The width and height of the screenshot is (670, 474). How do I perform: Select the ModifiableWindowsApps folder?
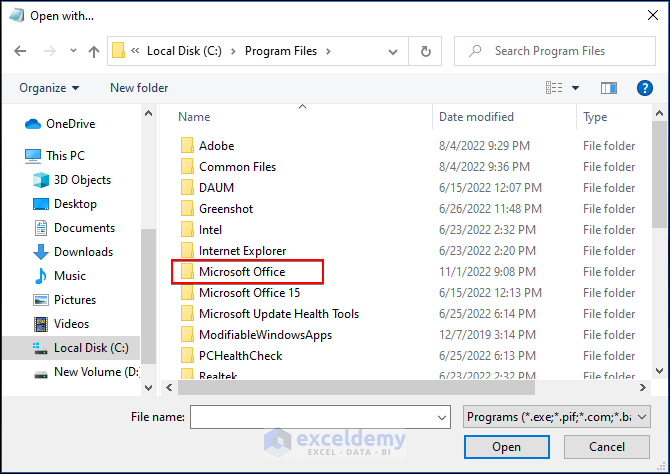pos(256,335)
